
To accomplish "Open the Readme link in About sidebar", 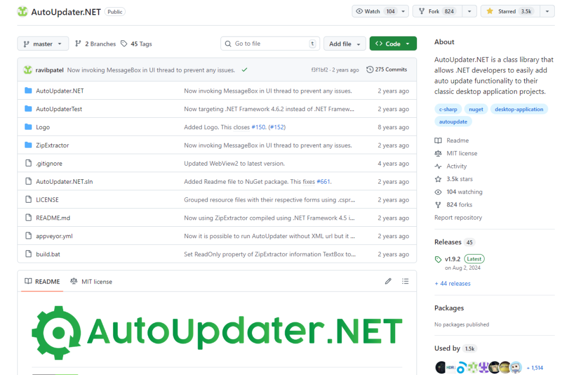I will pos(452,141).
